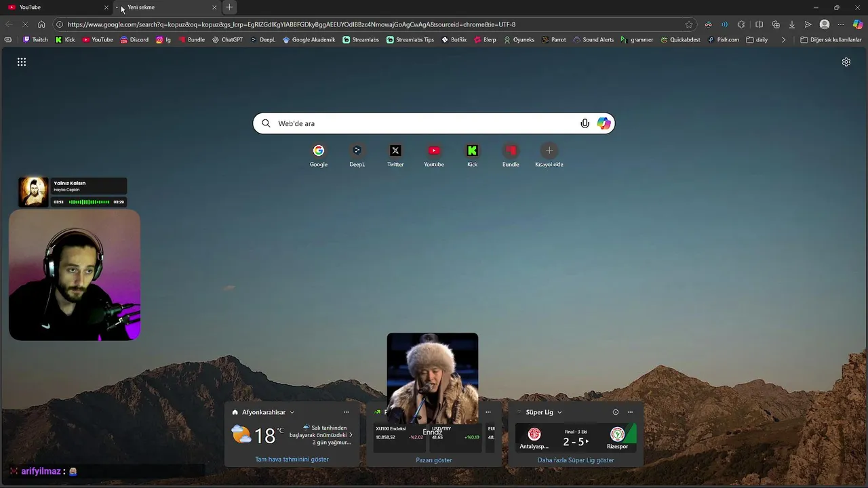This screenshot has height=488, width=868.
Task: Open the Google quick link
Action: (x=319, y=155)
